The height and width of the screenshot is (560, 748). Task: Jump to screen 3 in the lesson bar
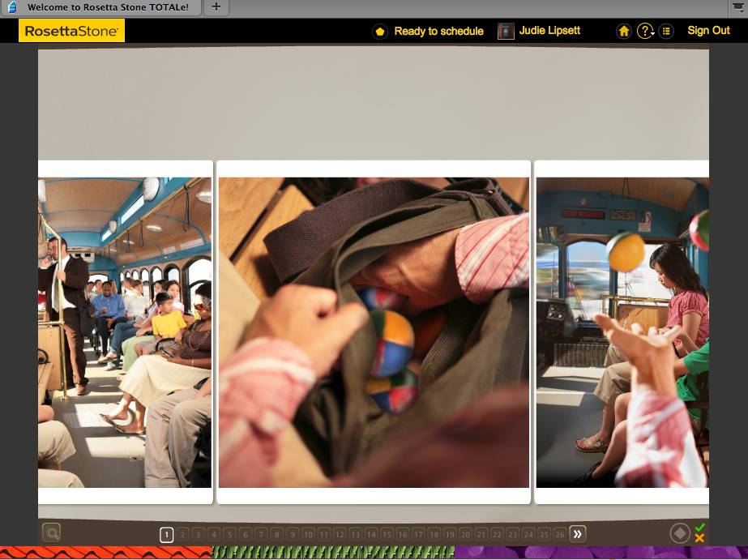point(198,535)
